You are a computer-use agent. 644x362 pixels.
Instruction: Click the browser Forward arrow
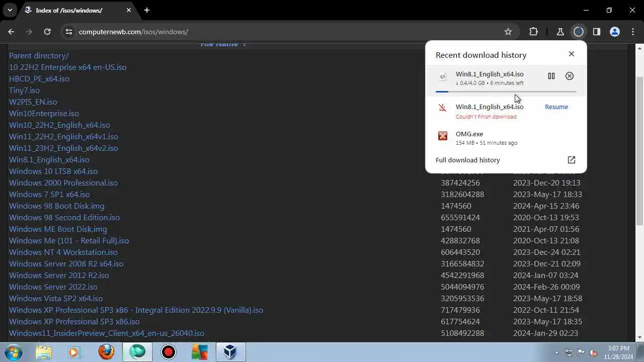click(x=29, y=32)
